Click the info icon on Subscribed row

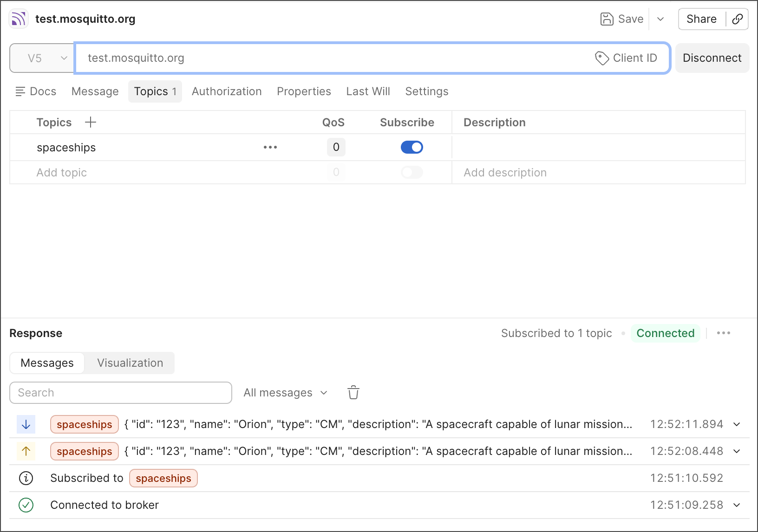tap(26, 478)
